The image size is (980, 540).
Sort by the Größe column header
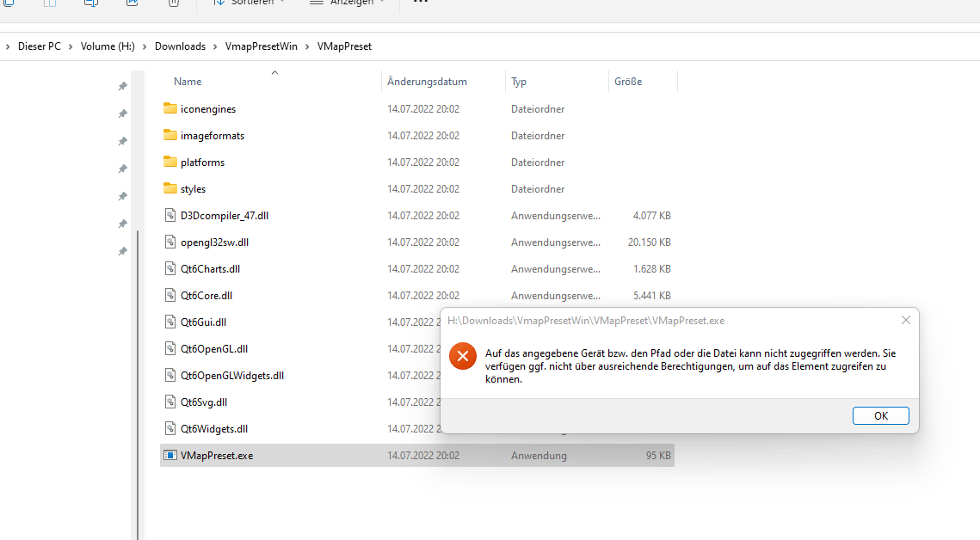point(627,82)
